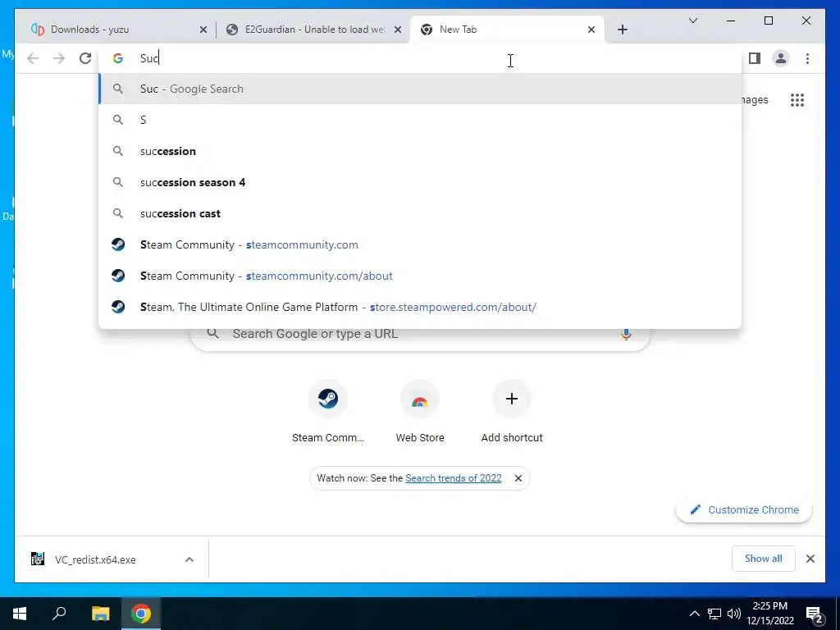Viewport: 840px width, 630px height.
Task: Open a new tab with the plus button
Action: pyautogui.click(x=622, y=30)
